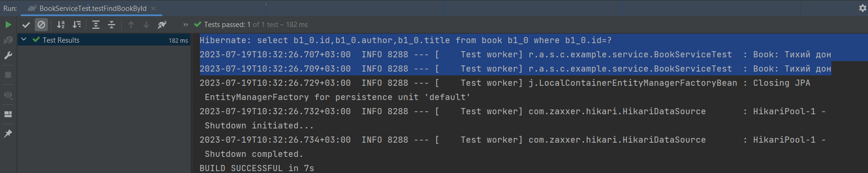The height and width of the screenshot is (173, 868).
Task: Sort tests alphabetically
Action: (61, 25)
